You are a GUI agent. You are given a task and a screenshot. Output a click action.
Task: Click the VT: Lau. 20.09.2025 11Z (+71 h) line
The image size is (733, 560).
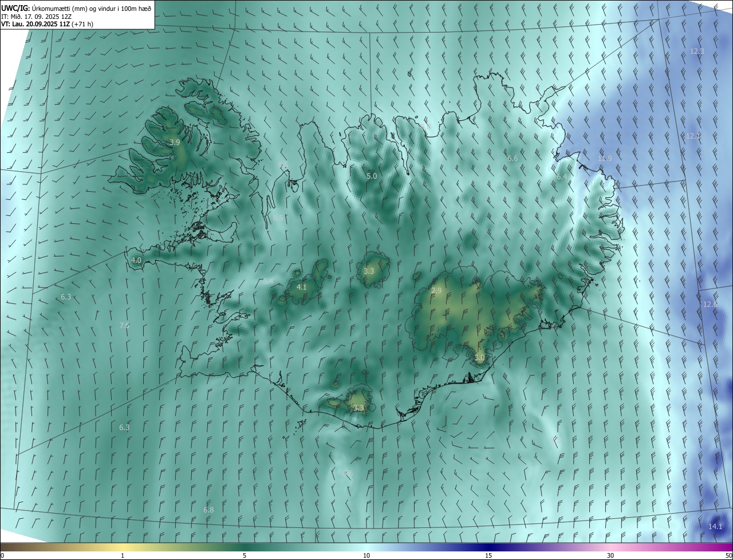click(x=48, y=24)
